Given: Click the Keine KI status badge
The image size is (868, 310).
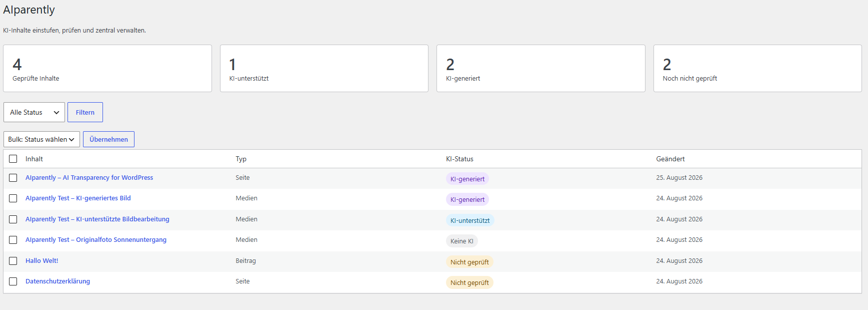Looking at the screenshot, I should 461,241.
